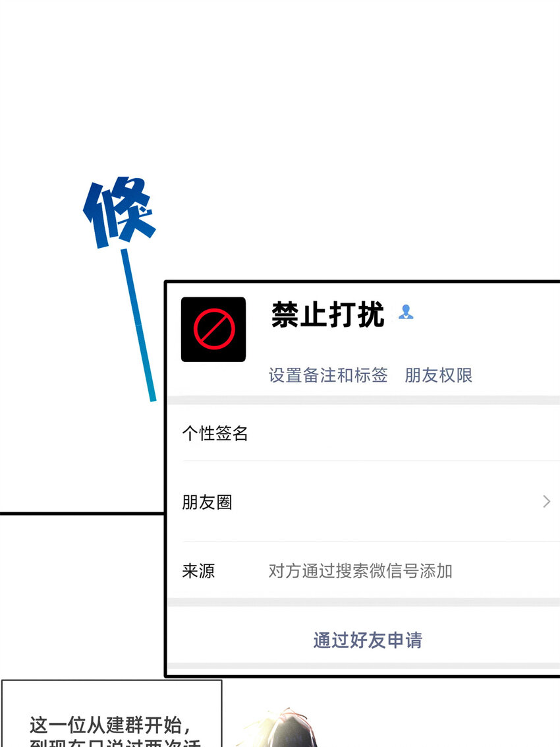Click the blue person icon beside 禁止打扰
560x747 pixels.
[x=406, y=312]
